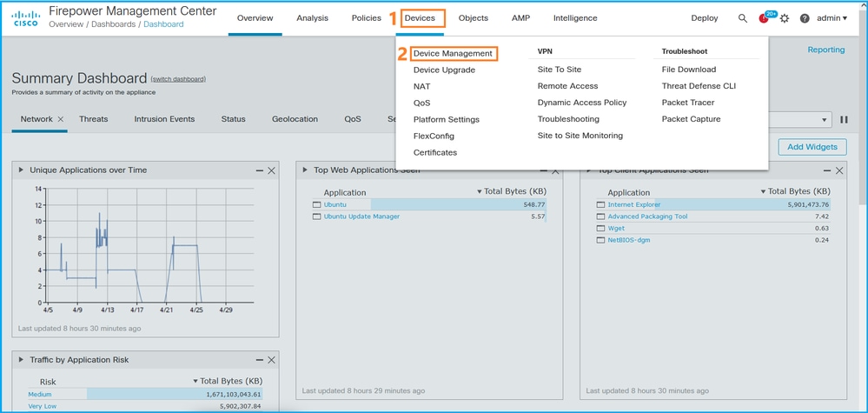Select Device Upgrade menu entry
Image resolution: width=868 pixels, height=413 pixels.
click(444, 70)
